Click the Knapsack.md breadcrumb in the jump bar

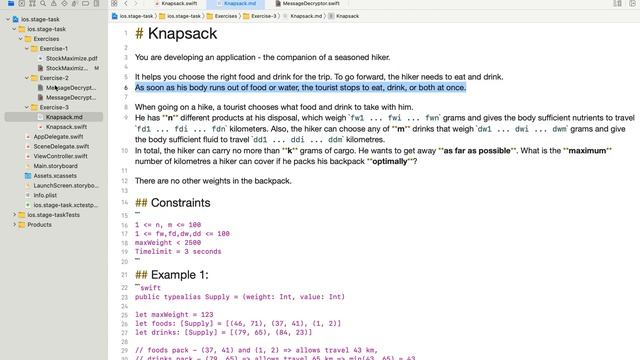tap(302, 16)
